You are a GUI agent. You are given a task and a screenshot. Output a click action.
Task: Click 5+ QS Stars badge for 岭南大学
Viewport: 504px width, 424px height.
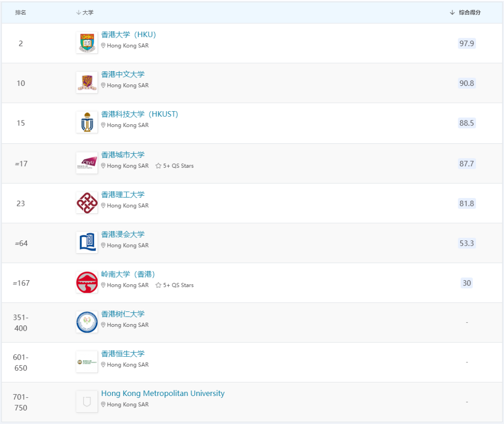[x=175, y=285]
